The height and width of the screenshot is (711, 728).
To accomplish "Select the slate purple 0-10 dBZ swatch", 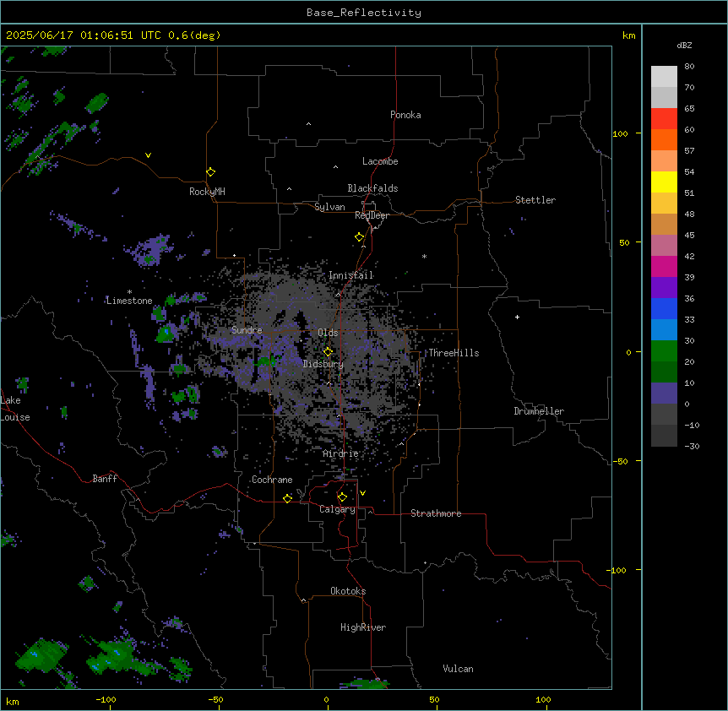I will (664, 393).
